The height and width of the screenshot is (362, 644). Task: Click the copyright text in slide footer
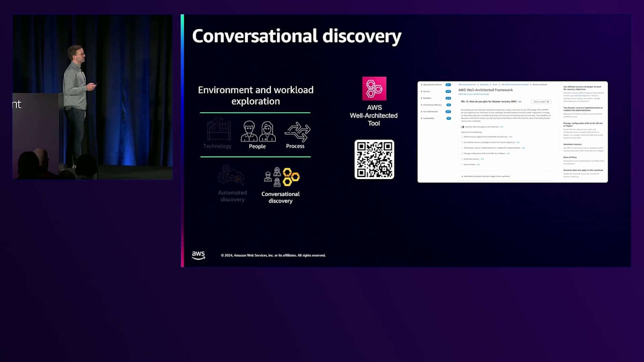[x=273, y=255]
